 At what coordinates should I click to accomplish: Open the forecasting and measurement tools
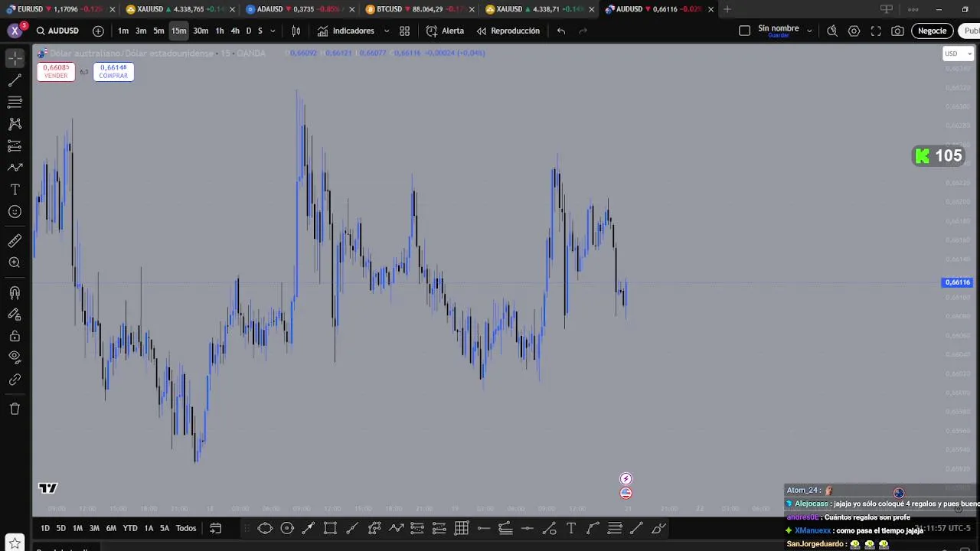point(15,145)
